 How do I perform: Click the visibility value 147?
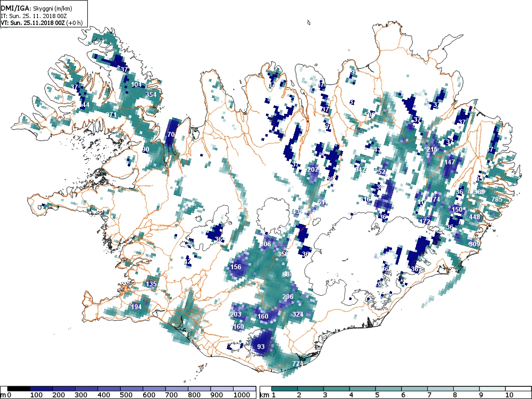point(450,162)
